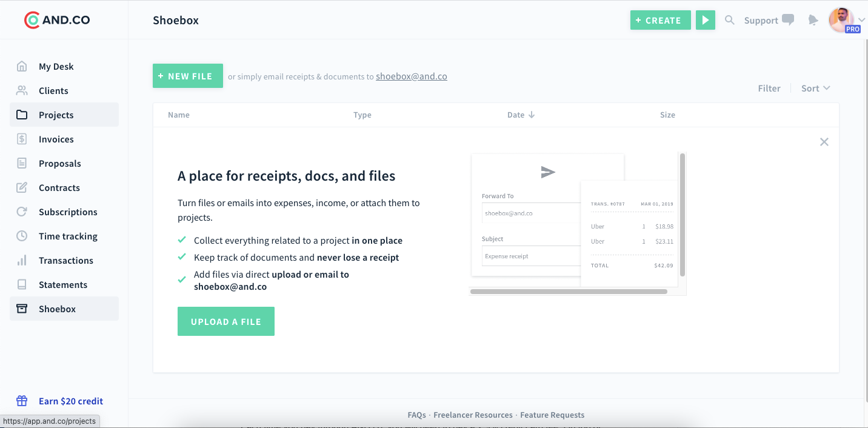Open the shoebox@and.co email link

411,76
